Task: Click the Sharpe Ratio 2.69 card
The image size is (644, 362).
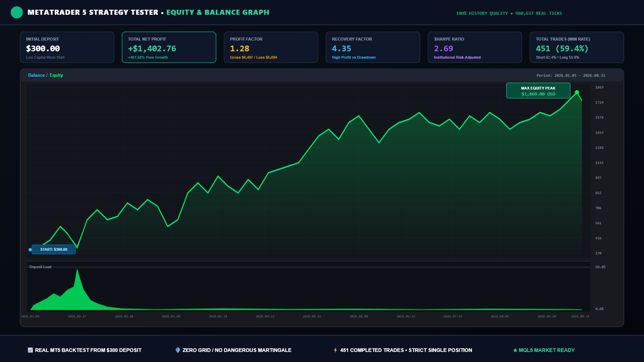Action: click(x=475, y=47)
